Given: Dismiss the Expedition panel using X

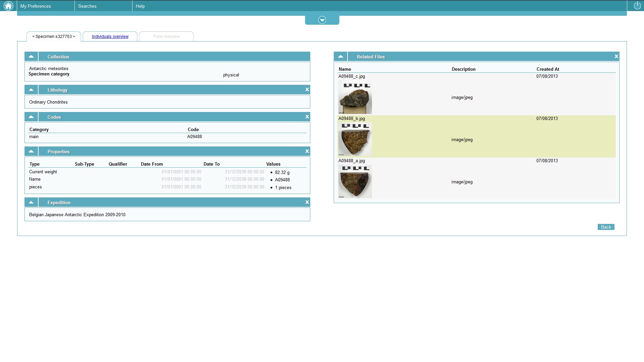Looking at the screenshot, I should tap(307, 202).
